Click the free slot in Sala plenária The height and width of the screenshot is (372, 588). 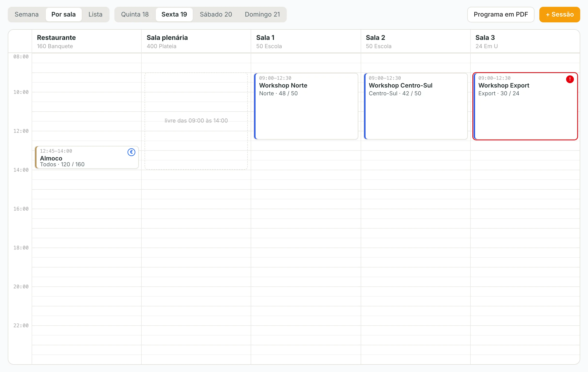pos(196,121)
